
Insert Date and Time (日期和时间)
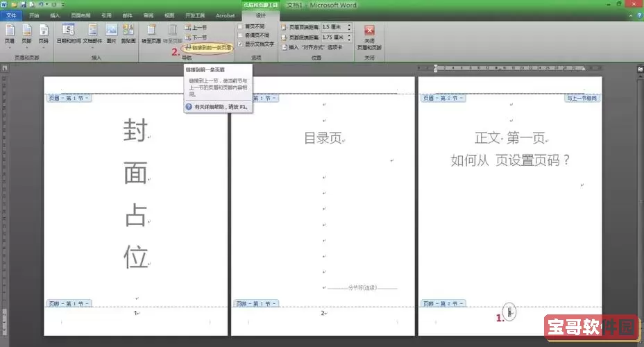[69, 35]
